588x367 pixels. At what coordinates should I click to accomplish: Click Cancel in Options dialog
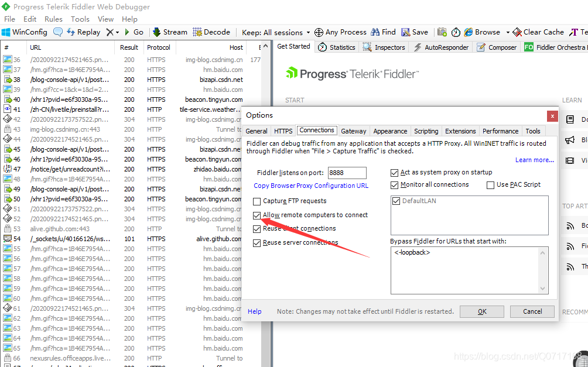coord(532,311)
